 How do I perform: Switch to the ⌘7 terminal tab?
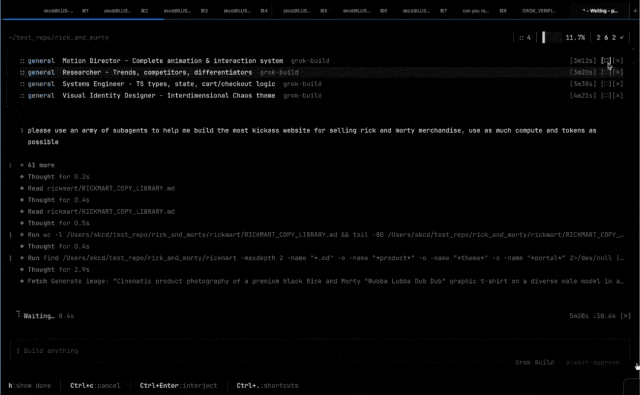[424, 11]
